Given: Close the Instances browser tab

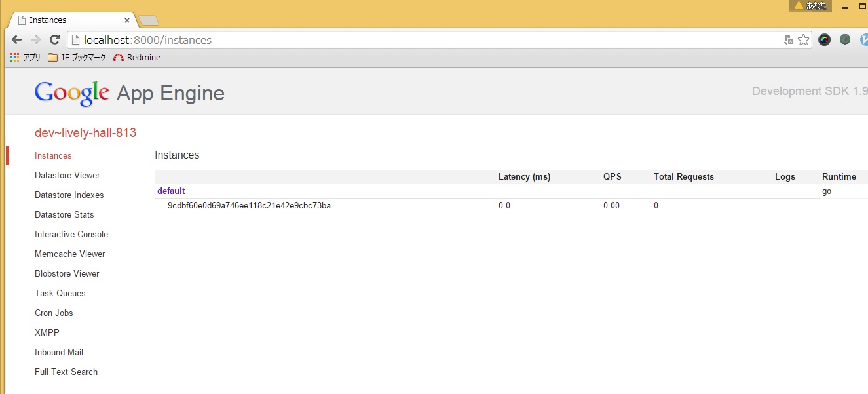Looking at the screenshot, I should point(127,20).
